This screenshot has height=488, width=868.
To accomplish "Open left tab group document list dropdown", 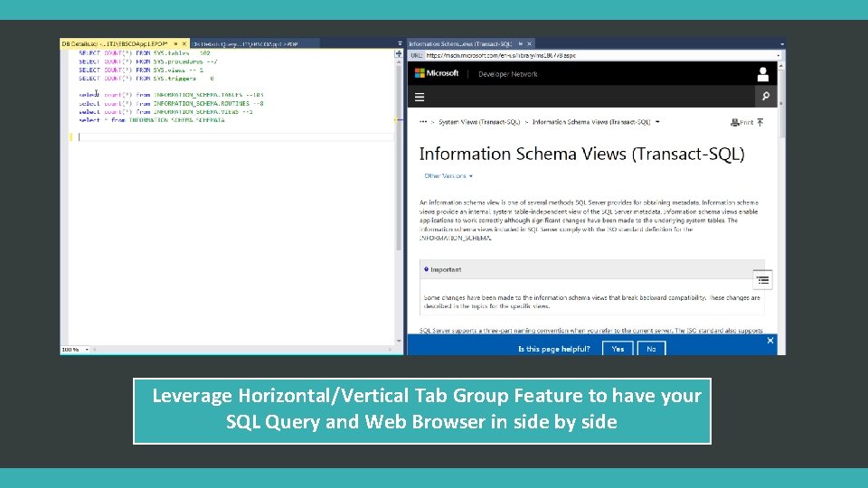I will click(400, 43).
